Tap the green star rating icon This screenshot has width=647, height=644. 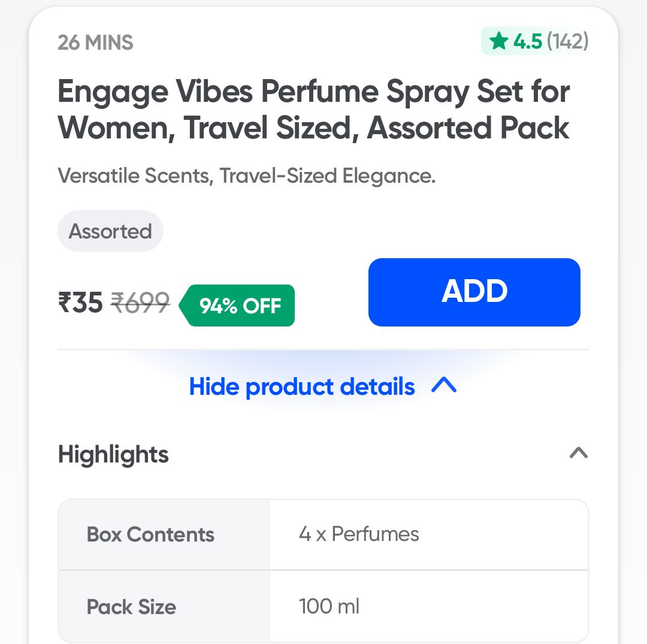point(498,41)
